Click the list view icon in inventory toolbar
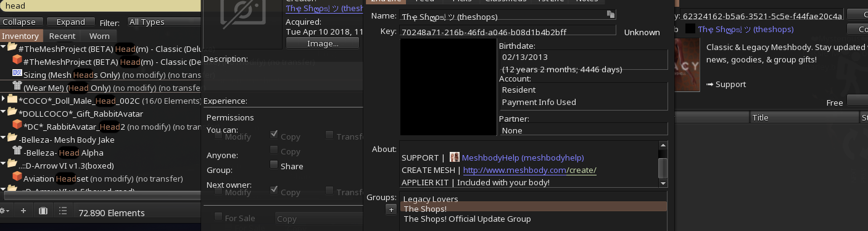Viewport: 868px width, 231px height. (62, 211)
